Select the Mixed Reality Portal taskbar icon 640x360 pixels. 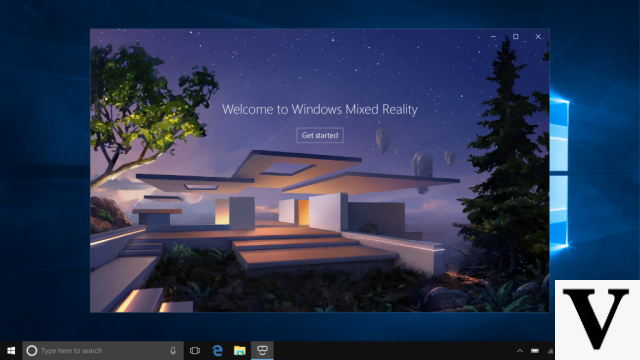262,350
